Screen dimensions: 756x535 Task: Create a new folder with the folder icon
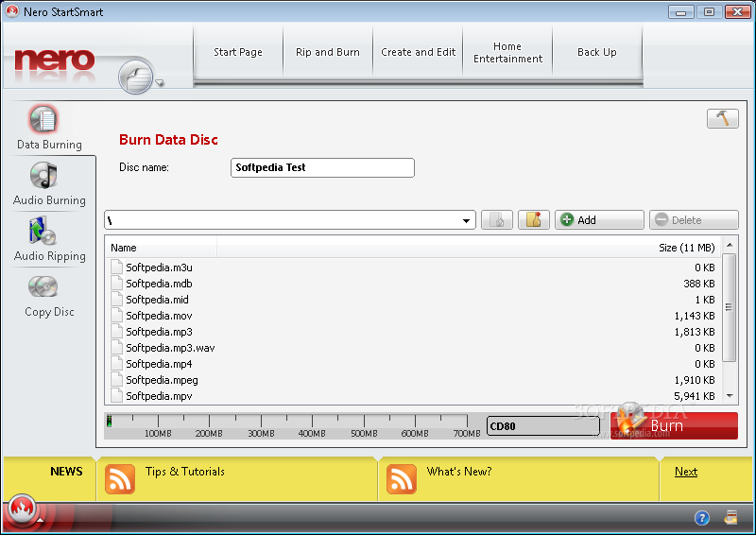click(534, 220)
